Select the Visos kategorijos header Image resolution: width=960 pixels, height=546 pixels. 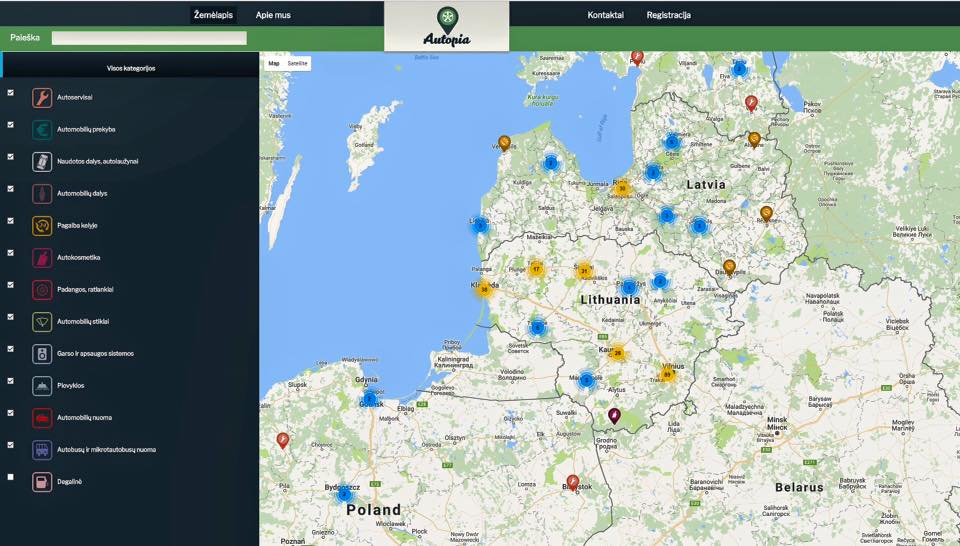(131, 68)
